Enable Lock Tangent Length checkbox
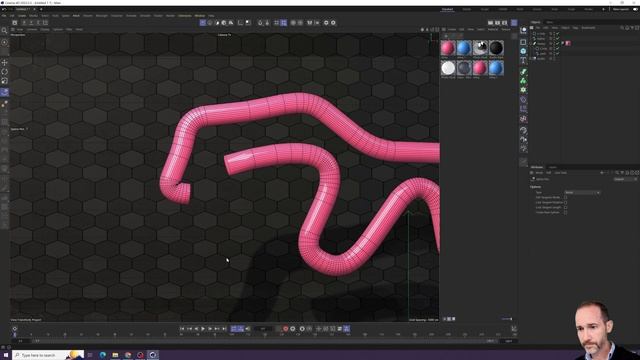The width and height of the screenshot is (640, 360). tap(565, 207)
